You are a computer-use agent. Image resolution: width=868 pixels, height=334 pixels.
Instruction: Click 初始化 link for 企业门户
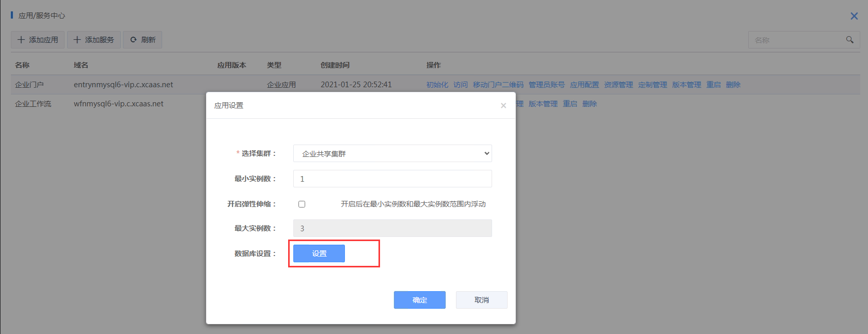tap(437, 85)
